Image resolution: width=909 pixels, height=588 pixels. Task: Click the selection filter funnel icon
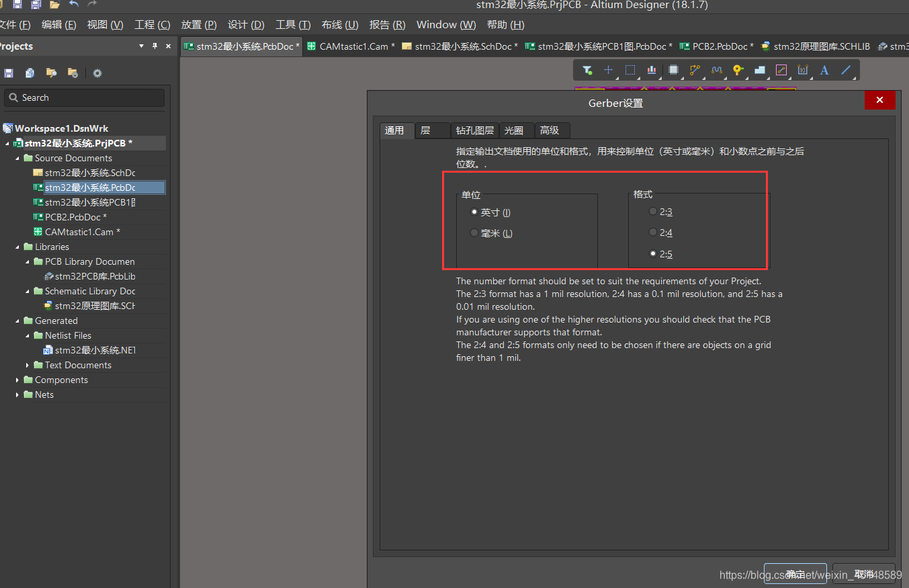(587, 70)
